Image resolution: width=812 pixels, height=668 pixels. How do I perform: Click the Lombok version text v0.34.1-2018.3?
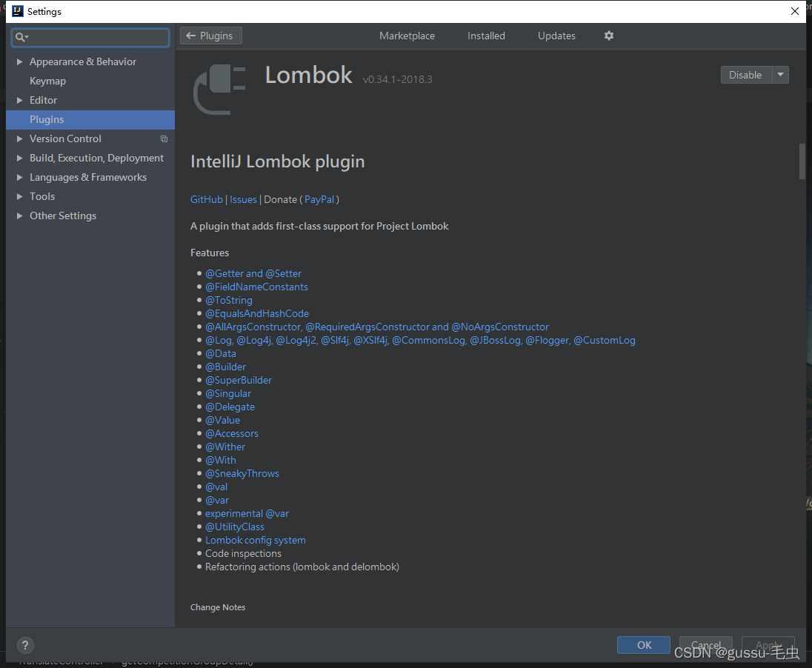pyautogui.click(x=397, y=79)
